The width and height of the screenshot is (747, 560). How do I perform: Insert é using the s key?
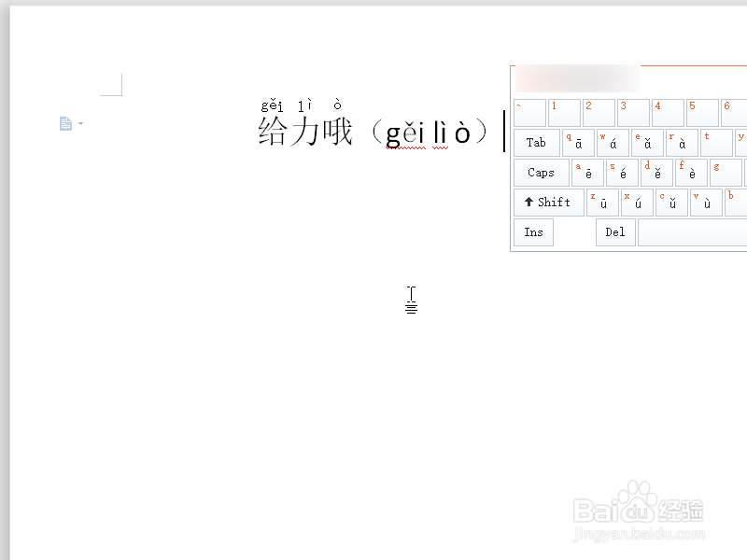[622, 173]
